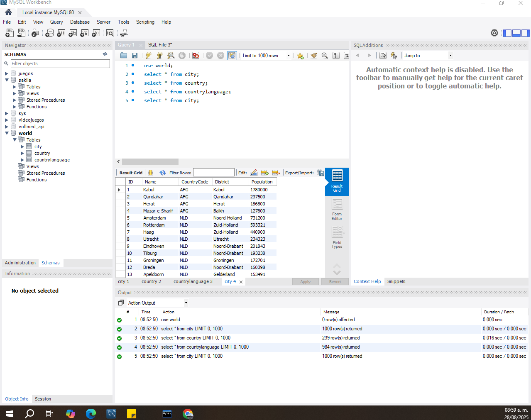Toggle the sidebar panel visibility

point(507,33)
